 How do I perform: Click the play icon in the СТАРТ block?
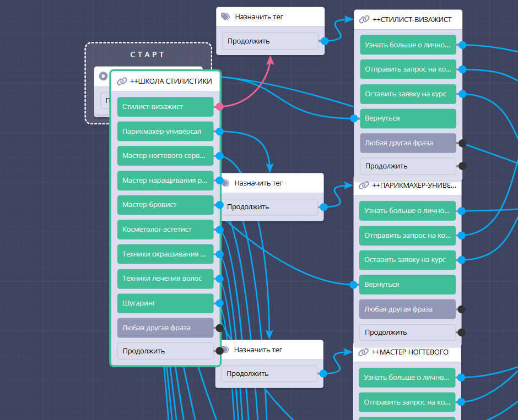[103, 76]
